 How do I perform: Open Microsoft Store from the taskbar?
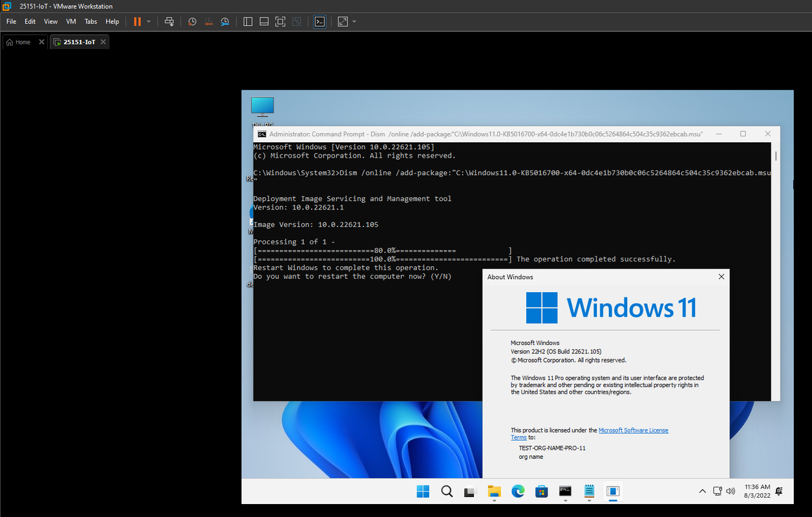click(542, 491)
